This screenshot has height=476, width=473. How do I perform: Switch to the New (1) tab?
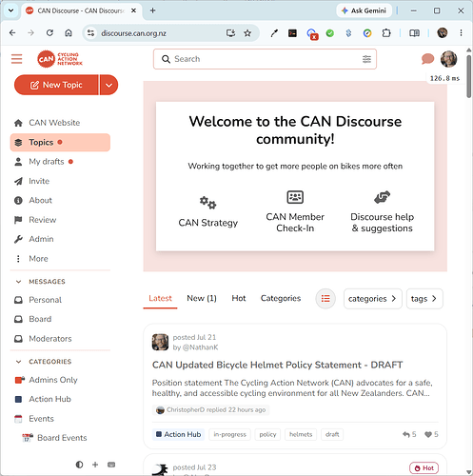tap(202, 298)
